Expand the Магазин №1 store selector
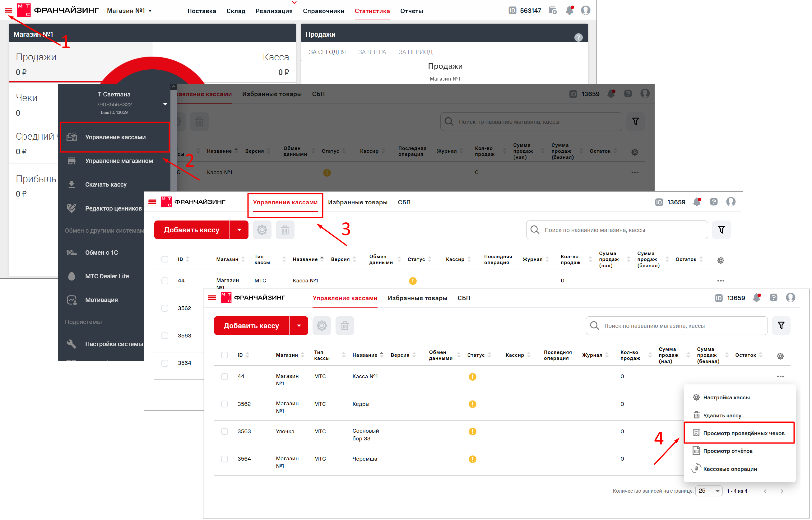 129,11
